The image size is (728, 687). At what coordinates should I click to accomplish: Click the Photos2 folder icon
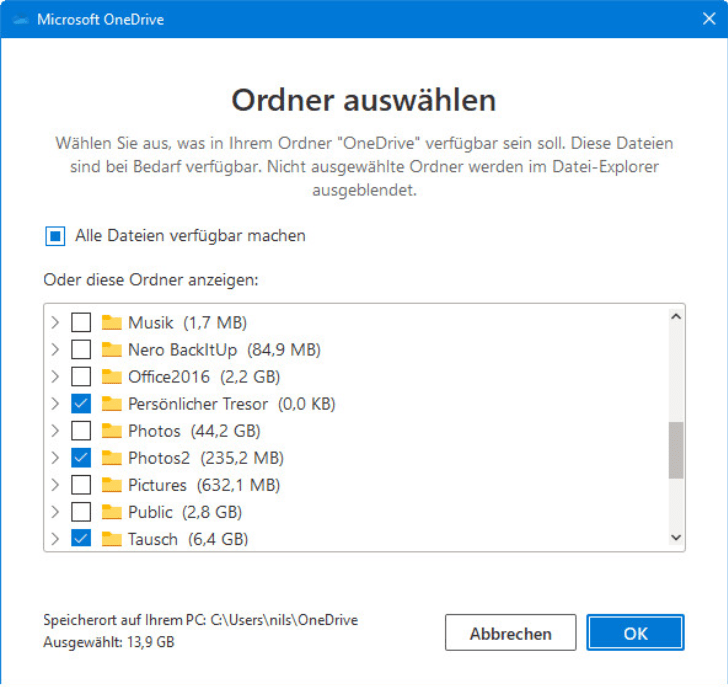tap(111, 458)
